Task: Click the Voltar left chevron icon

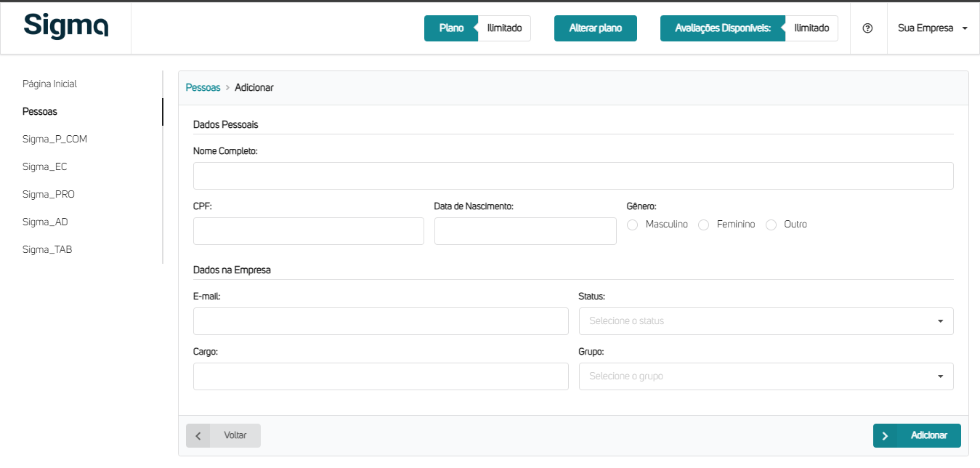Action: 198,435
